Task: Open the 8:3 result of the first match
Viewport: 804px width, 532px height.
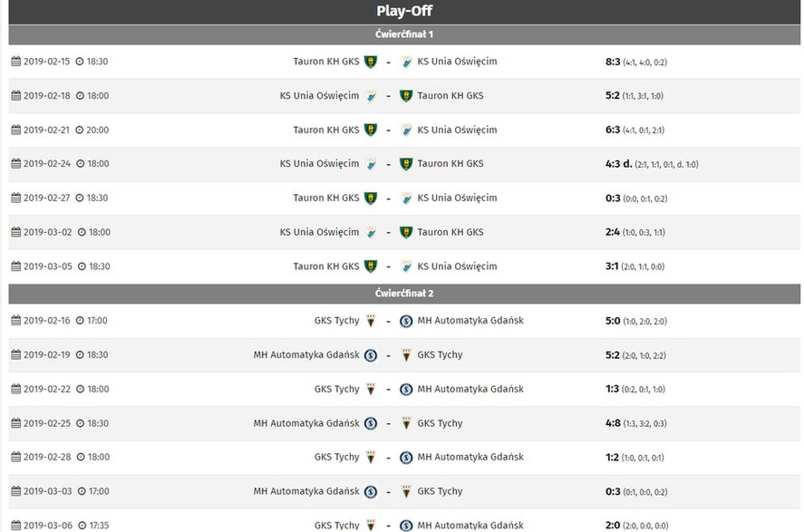Action: pos(613,62)
